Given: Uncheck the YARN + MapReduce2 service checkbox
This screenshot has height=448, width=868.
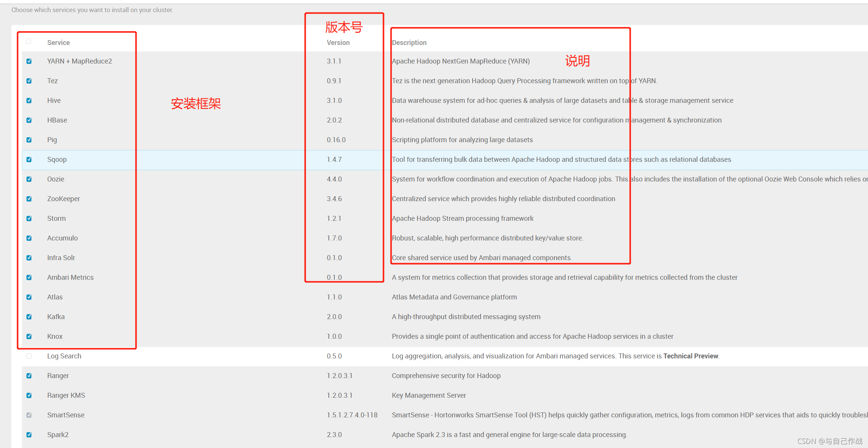Looking at the screenshot, I should tap(29, 61).
